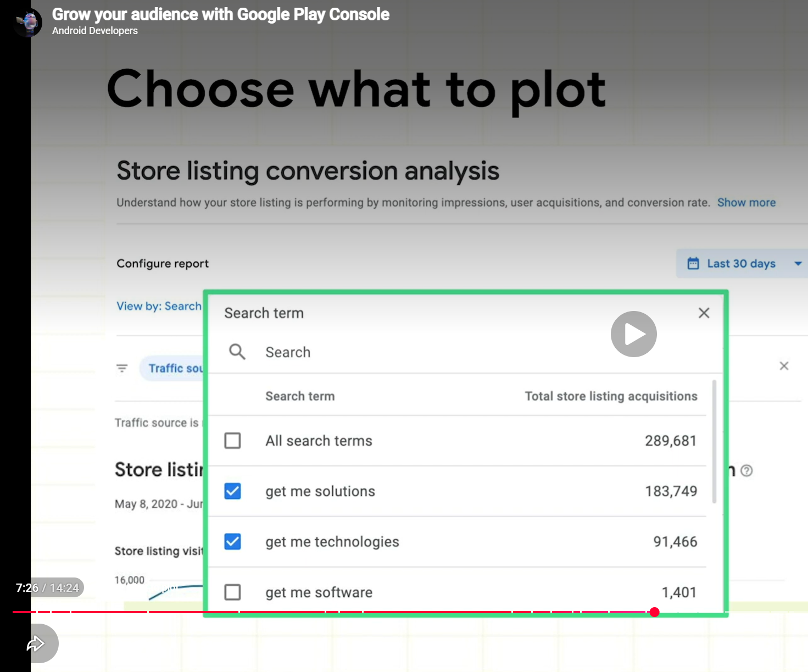Open the Last 30 days date dropdown
This screenshot has height=672, width=808.
(x=742, y=264)
